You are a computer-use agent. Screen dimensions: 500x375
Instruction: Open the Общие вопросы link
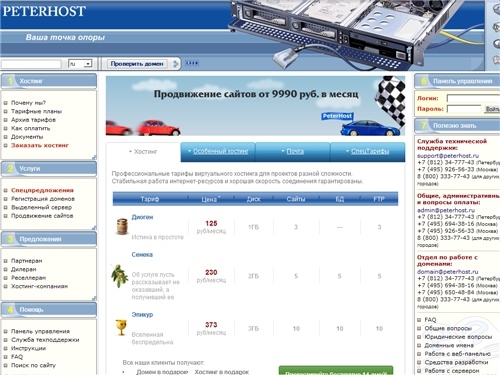coord(448,328)
